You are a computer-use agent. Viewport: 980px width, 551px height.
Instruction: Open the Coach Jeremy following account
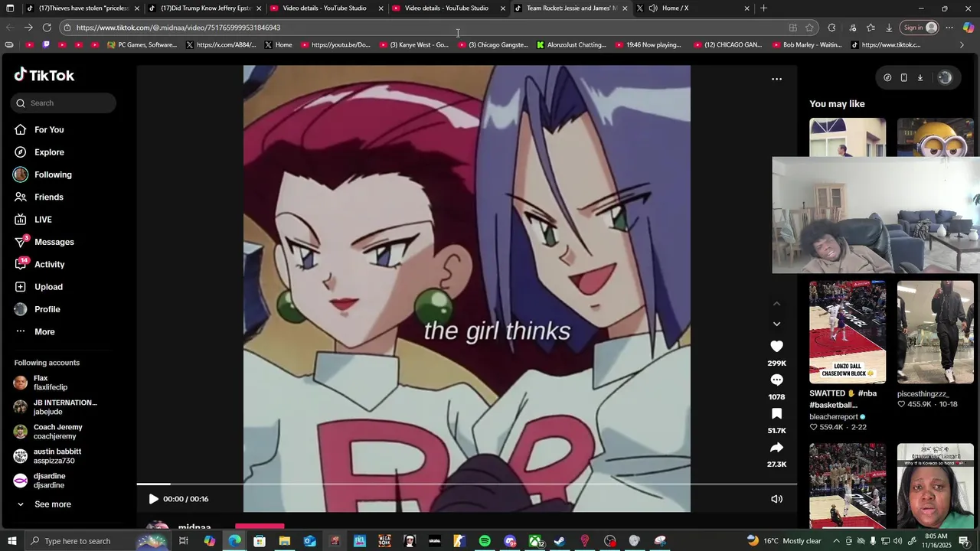tap(47, 432)
